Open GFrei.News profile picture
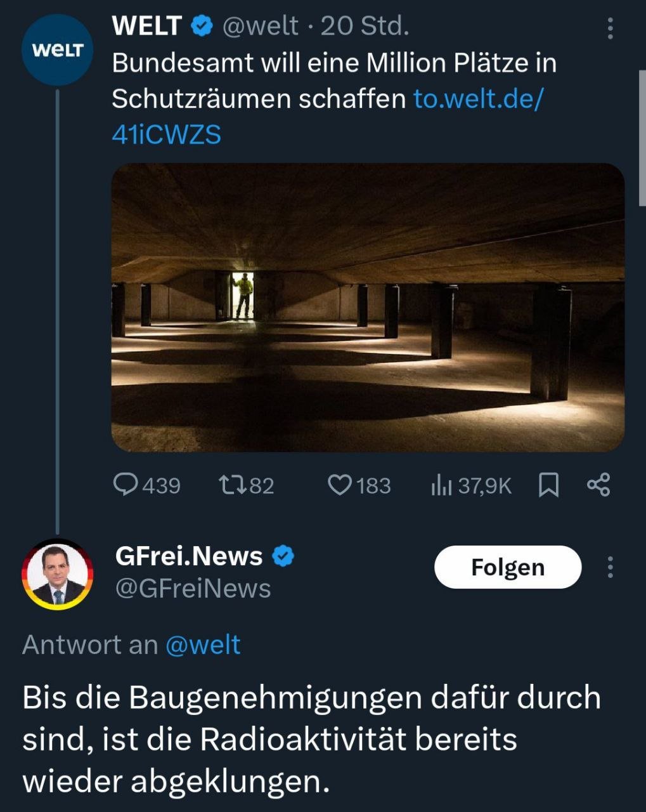 pos(57,574)
